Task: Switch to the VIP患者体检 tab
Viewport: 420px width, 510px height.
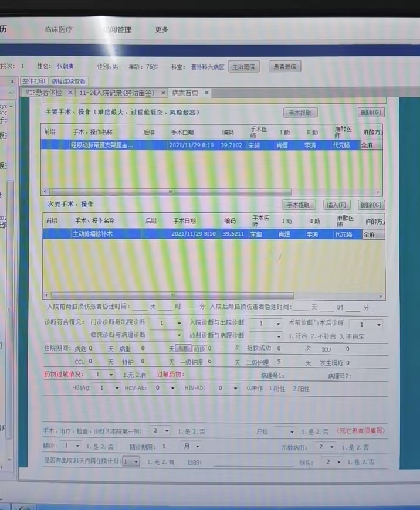Action: [44, 93]
